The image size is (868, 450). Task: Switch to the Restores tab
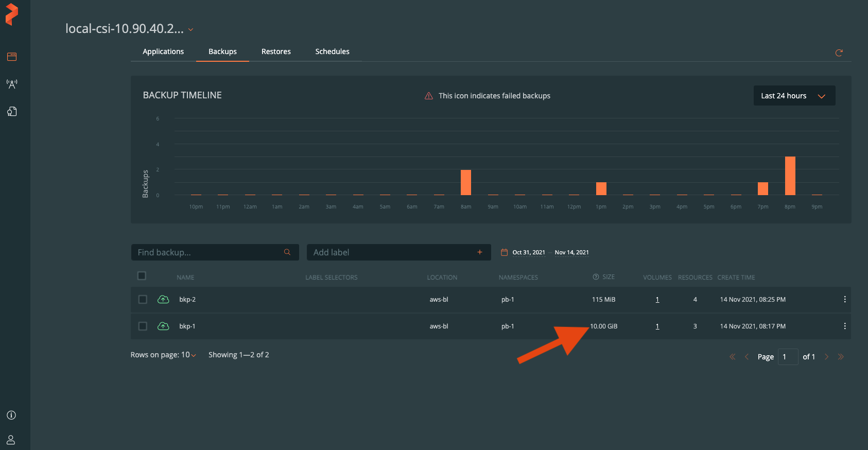[276, 51]
